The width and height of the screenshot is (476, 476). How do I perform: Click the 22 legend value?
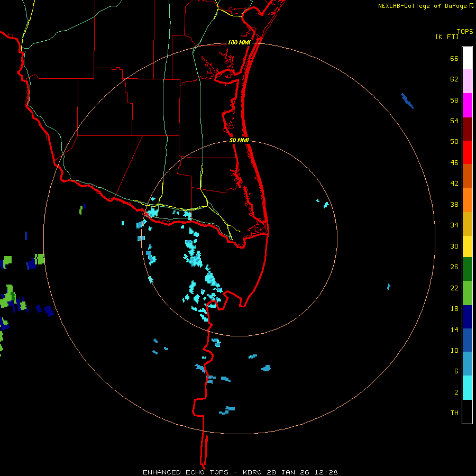[x=454, y=288]
